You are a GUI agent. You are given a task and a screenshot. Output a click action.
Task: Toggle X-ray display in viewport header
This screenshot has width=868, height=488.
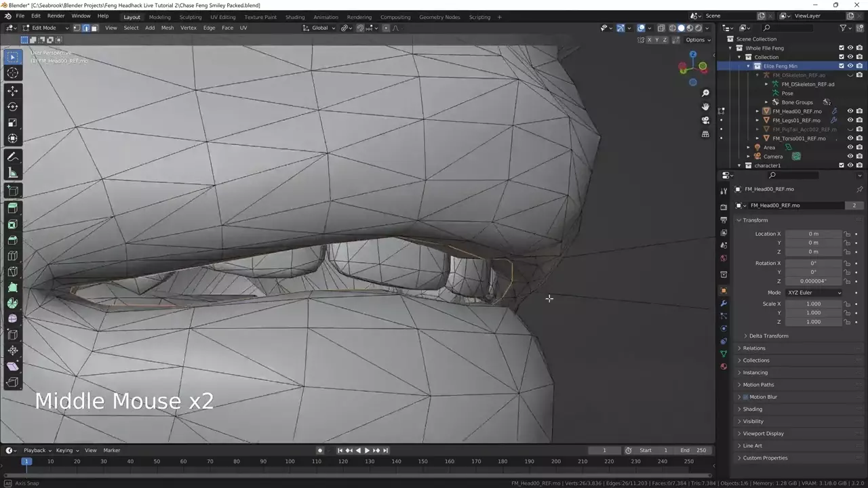(660, 28)
